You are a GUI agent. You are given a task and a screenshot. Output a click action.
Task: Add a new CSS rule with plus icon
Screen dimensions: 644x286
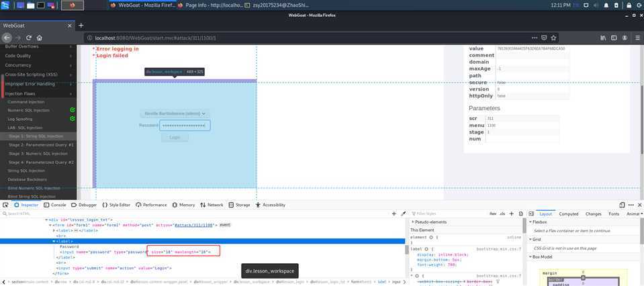click(511, 213)
